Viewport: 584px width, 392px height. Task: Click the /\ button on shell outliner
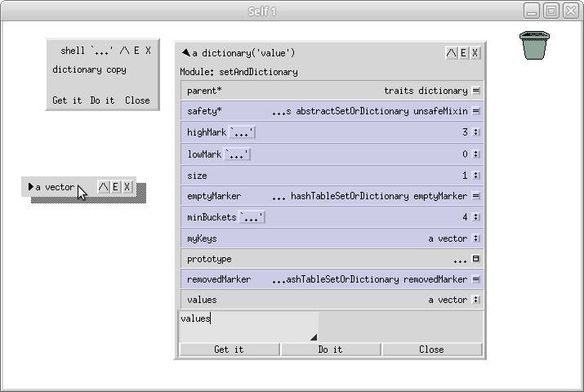click(124, 51)
